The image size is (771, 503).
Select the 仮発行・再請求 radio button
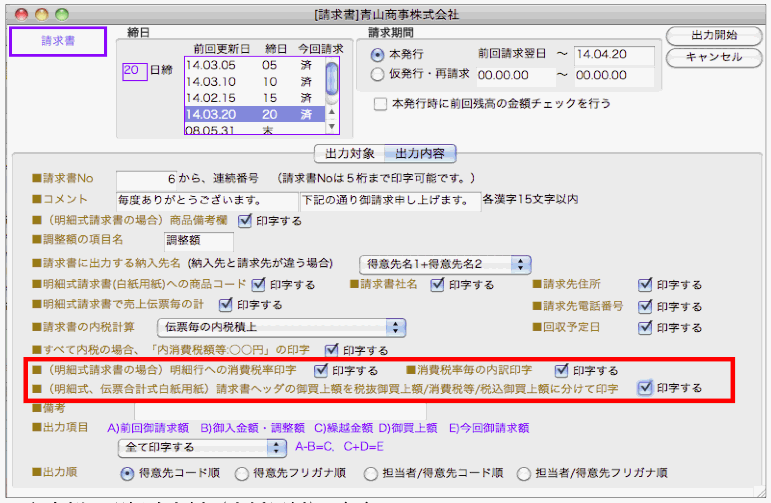point(377,75)
